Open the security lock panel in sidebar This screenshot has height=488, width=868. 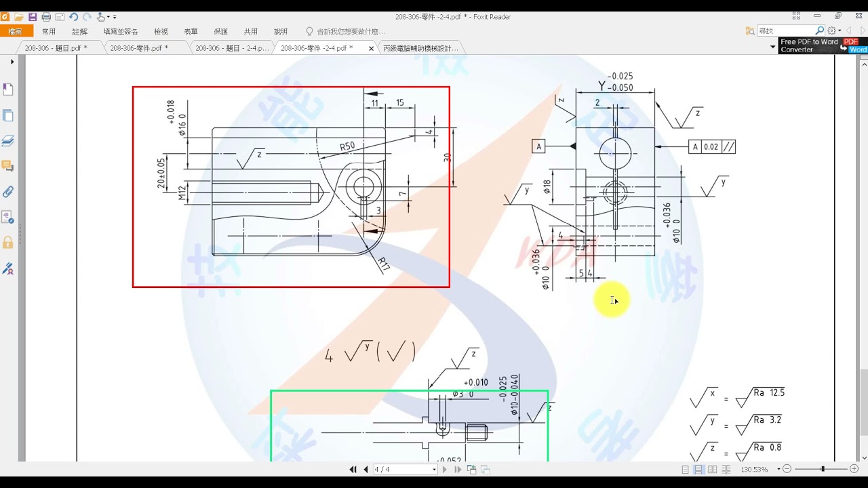tap(8, 243)
